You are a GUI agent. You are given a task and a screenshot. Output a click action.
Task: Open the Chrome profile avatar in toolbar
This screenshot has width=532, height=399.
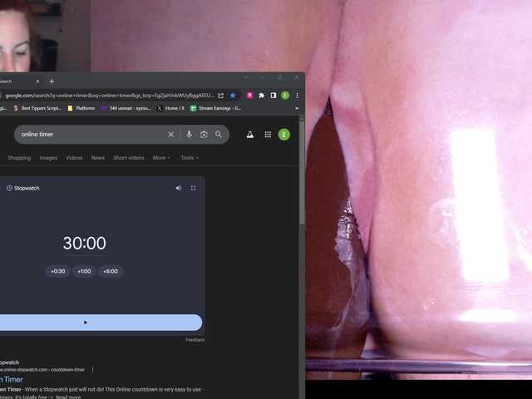(285, 96)
